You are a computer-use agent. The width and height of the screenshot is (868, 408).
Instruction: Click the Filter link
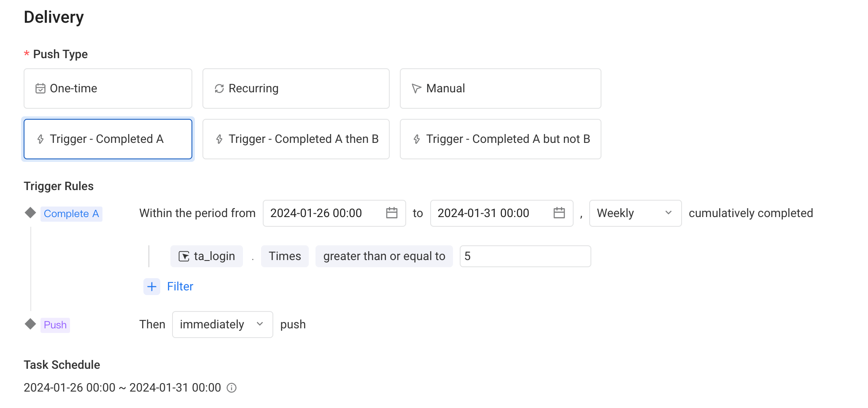[x=180, y=287]
